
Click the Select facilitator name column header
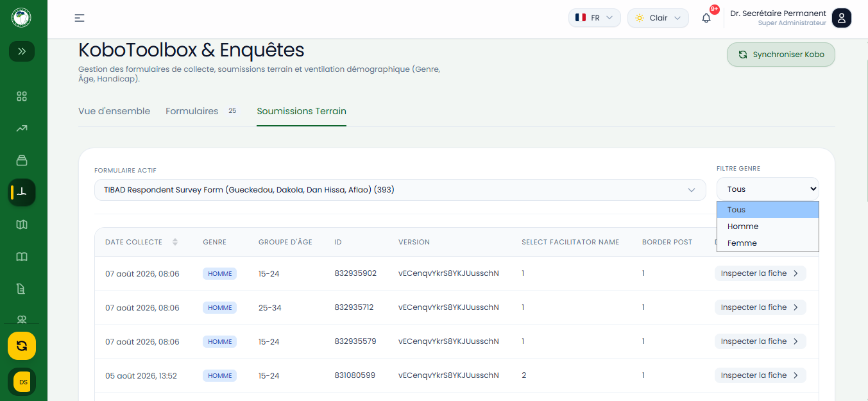coord(570,242)
